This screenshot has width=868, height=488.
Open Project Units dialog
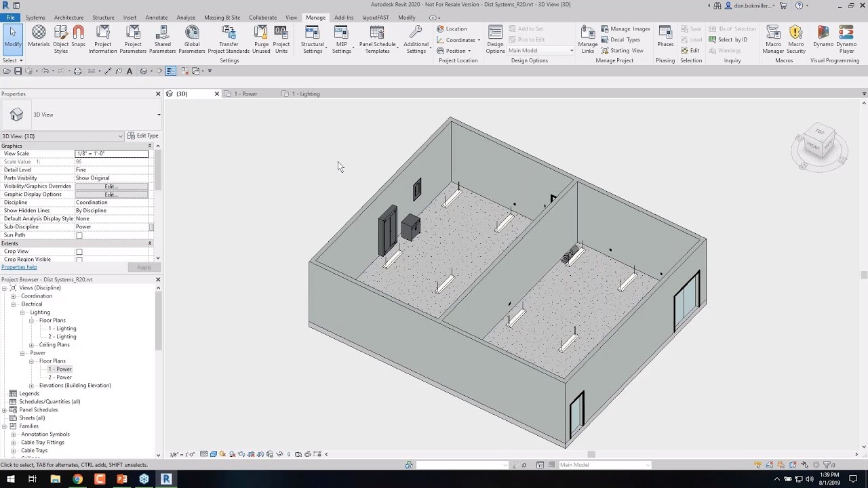click(x=281, y=39)
